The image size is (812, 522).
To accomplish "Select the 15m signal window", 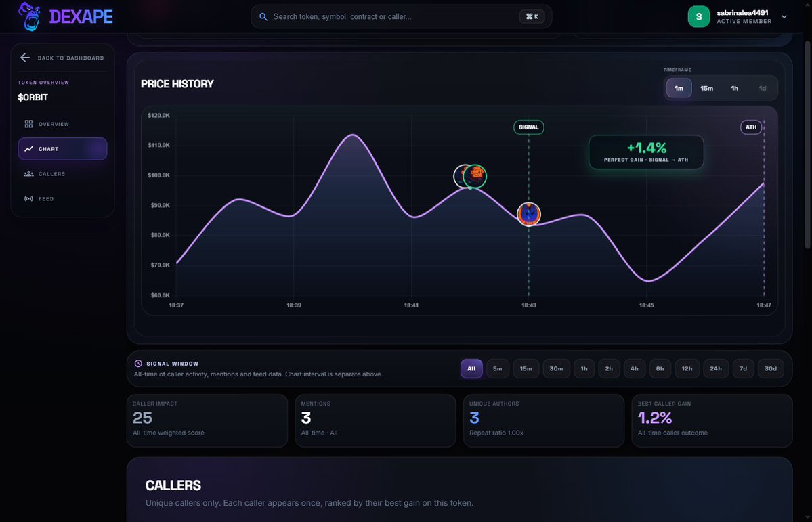I will tap(526, 369).
